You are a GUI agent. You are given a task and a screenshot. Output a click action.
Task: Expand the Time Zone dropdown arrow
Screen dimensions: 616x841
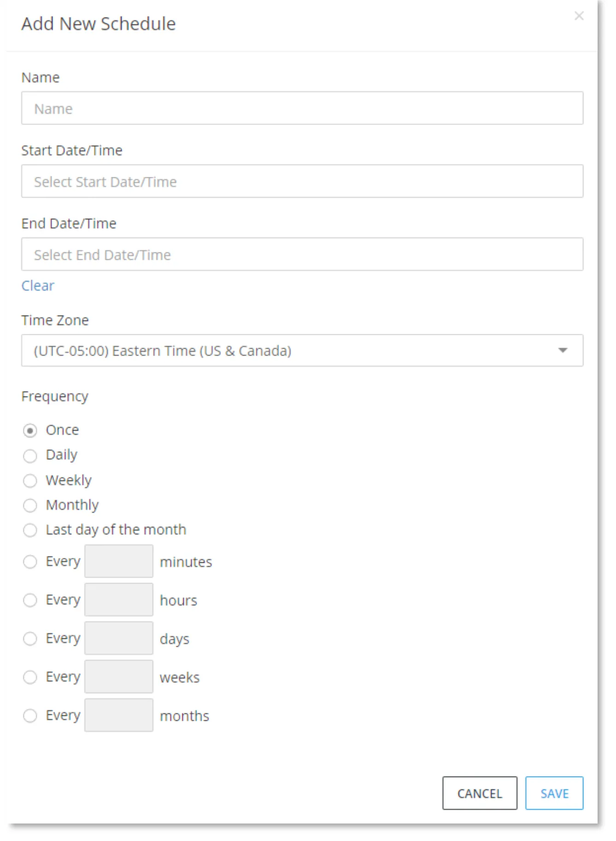[562, 350]
